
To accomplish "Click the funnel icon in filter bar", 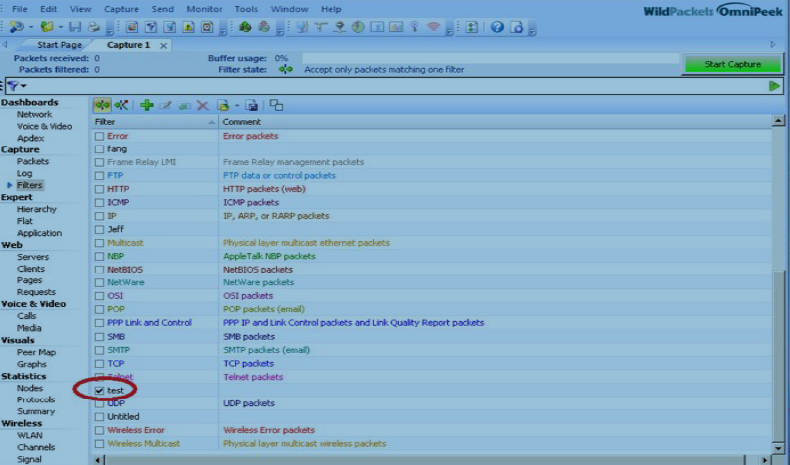I will pos(13,86).
